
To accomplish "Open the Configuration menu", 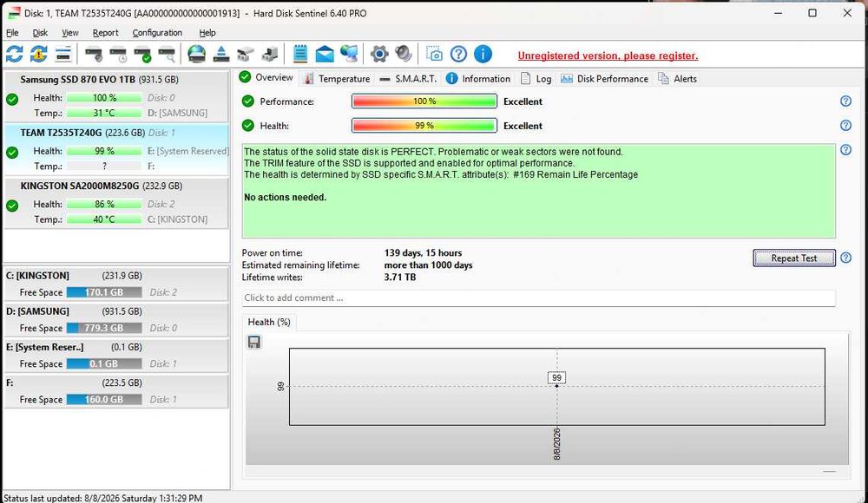I will [x=157, y=33].
